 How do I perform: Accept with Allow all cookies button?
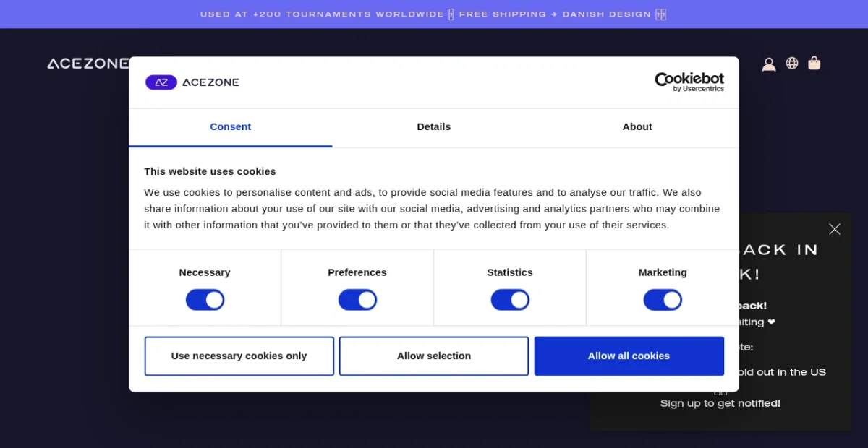[629, 356]
